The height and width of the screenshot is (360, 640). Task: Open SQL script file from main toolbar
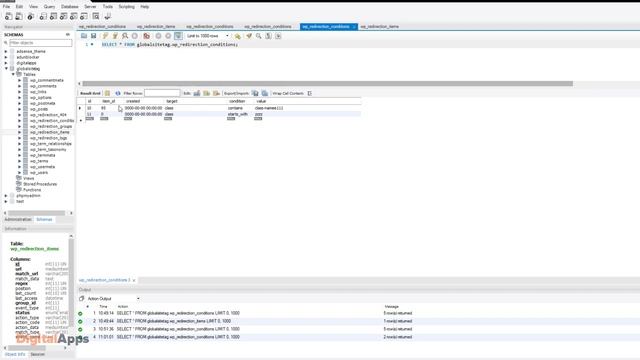(x=19, y=16)
